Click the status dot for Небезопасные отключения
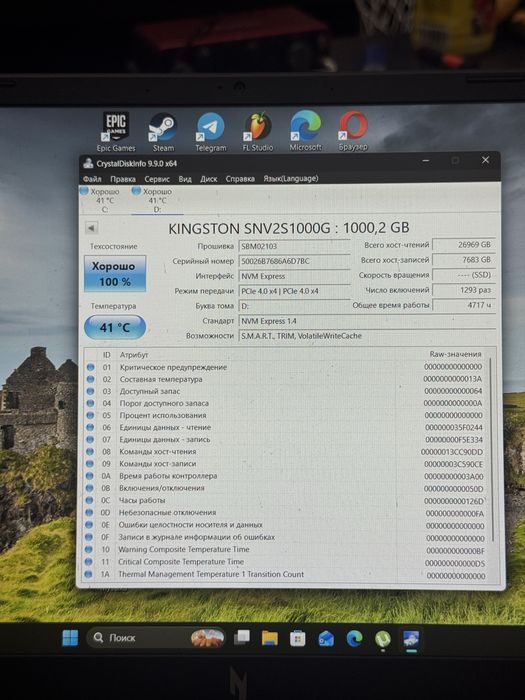525x700 pixels. pos(89,512)
